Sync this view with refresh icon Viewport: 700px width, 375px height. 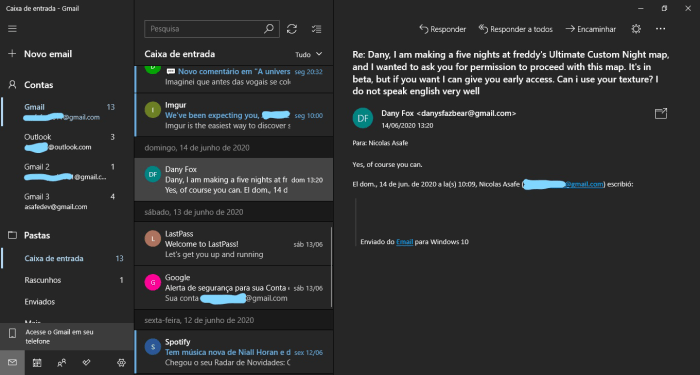[x=292, y=29]
